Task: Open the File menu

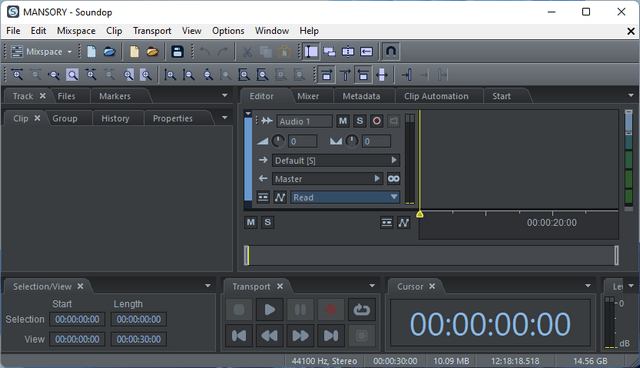Action: (x=13, y=31)
